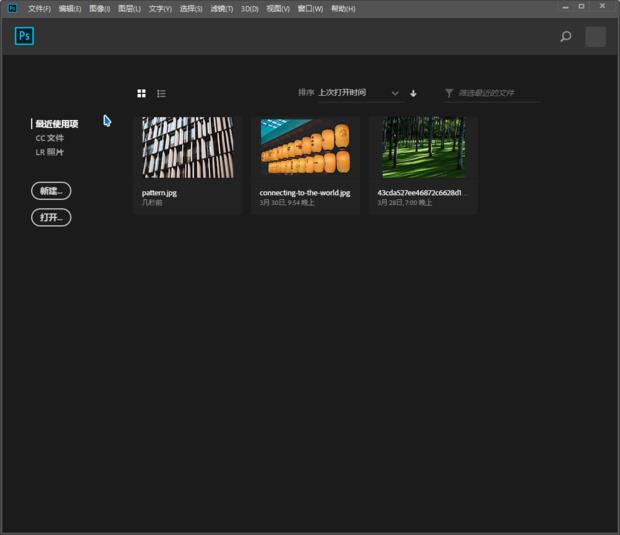This screenshot has height=535, width=620.
Task: Open the pattern.jpg thumbnail
Action: click(x=188, y=148)
